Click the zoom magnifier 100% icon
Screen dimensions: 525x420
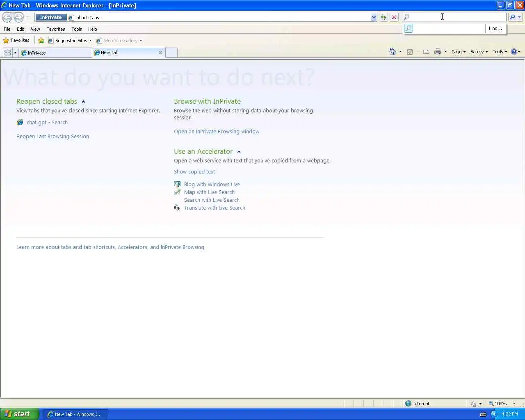[491, 404]
